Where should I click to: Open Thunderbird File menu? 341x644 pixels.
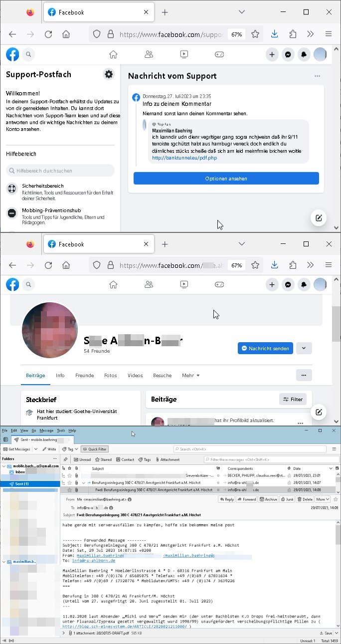coord(4,430)
